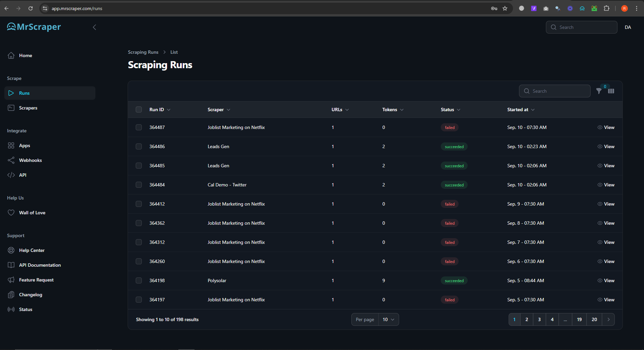This screenshot has width=644, height=350.
Task: Go to next page with arrow button
Action: click(608, 319)
